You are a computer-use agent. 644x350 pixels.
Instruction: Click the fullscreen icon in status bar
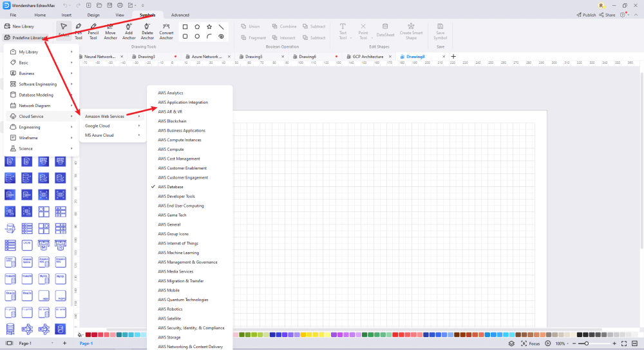[624, 344]
